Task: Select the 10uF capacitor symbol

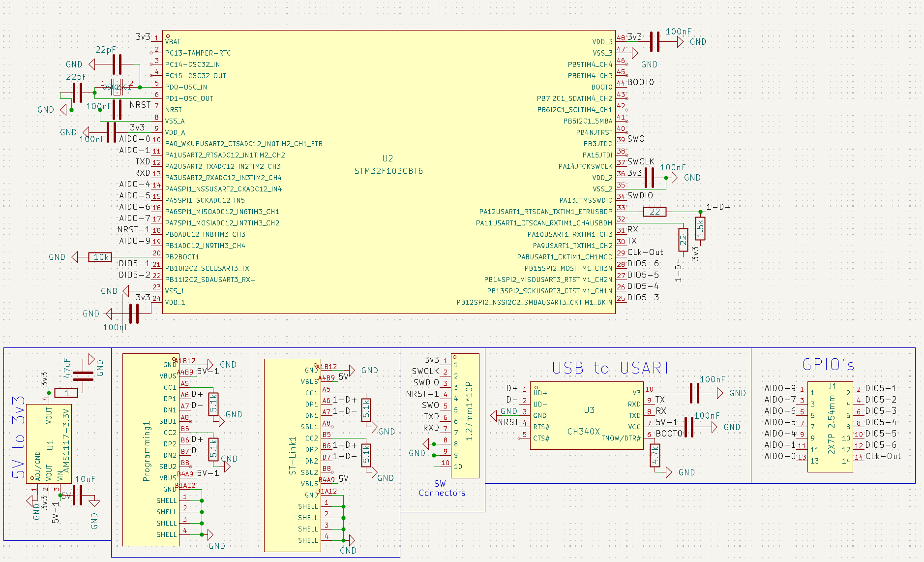Action: tap(78, 495)
